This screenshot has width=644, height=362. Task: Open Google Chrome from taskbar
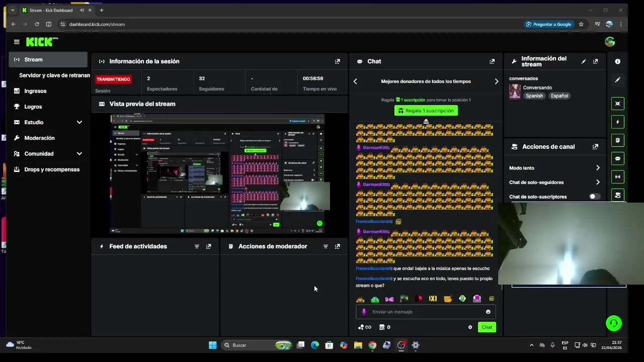click(x=372, y=345)
